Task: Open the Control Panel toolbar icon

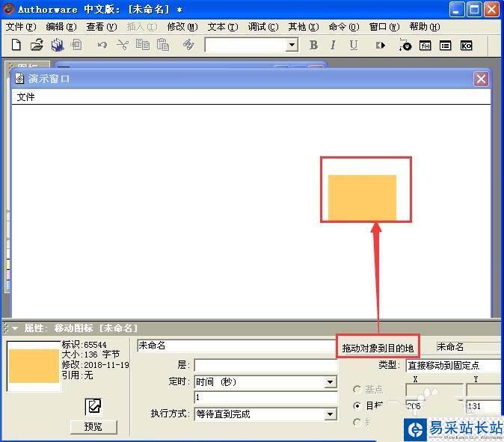Action: (x=405, y=45)
